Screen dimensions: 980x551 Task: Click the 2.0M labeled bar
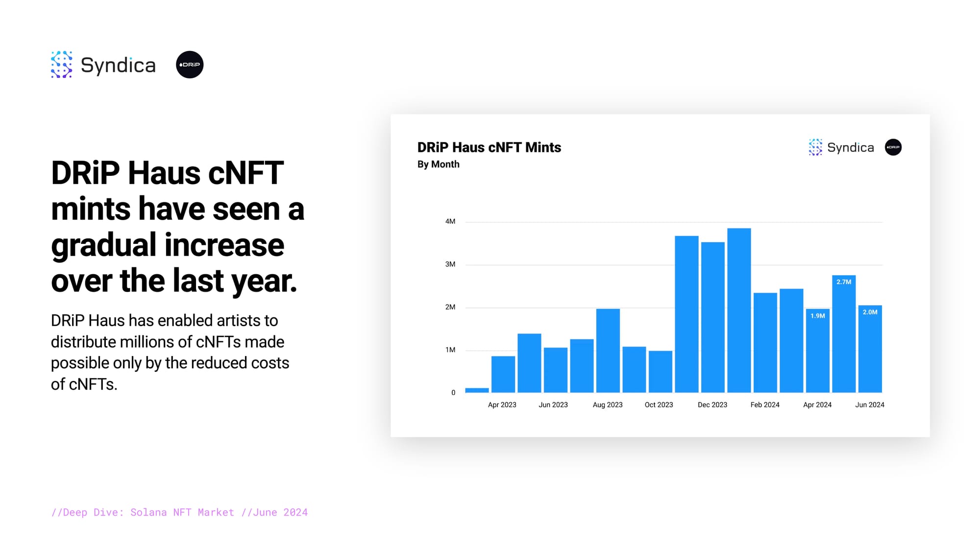pyautogui.click(x=870, y=349)
